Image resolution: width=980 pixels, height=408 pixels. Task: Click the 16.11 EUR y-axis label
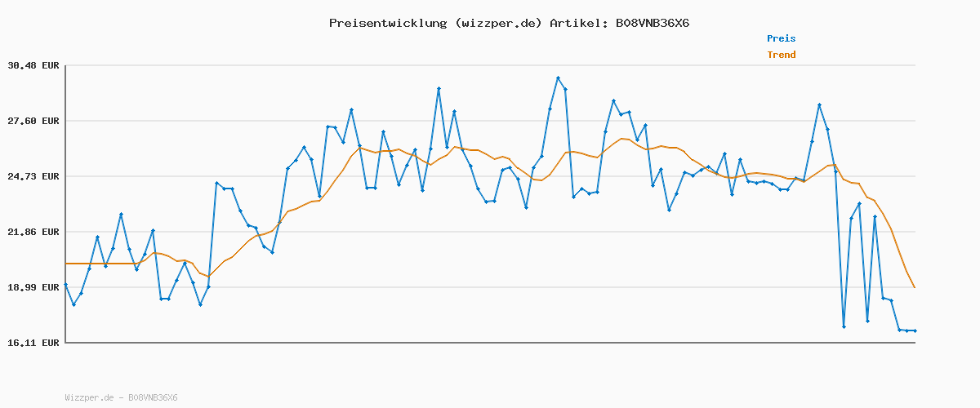33,343
